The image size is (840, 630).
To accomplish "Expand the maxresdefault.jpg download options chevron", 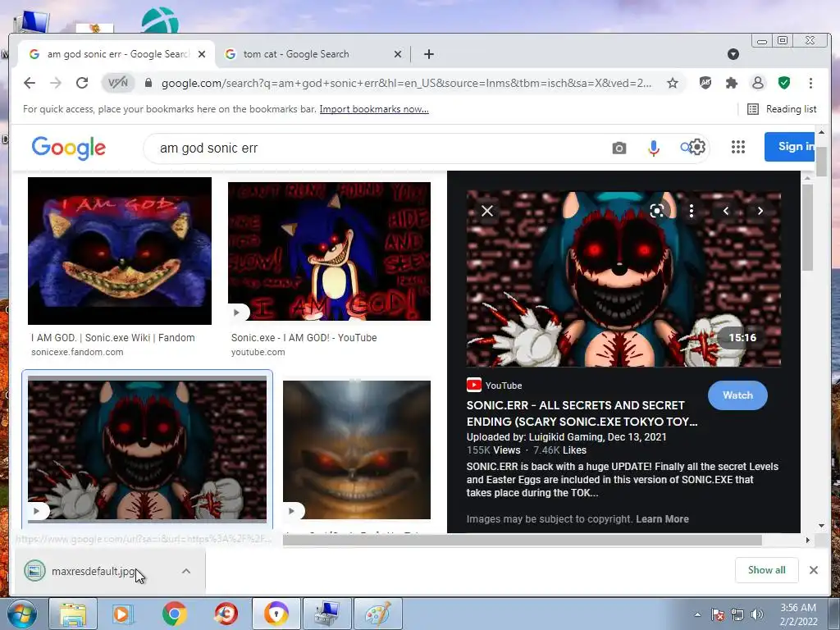I will 186,571.
